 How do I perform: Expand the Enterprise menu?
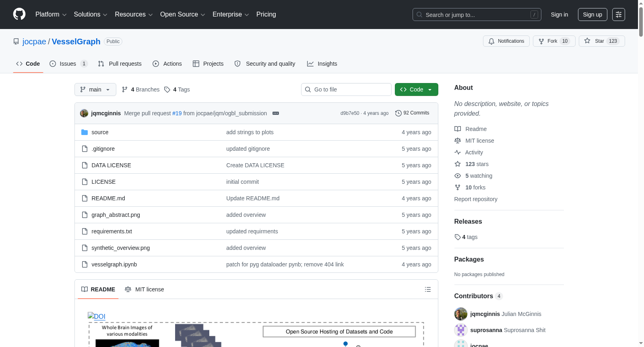[231, 15]
